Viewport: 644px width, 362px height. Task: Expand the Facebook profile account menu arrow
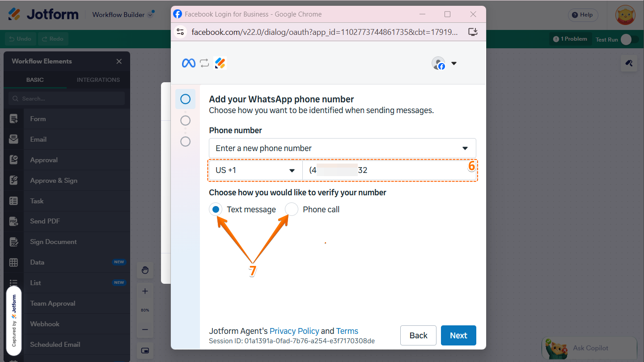454,63
